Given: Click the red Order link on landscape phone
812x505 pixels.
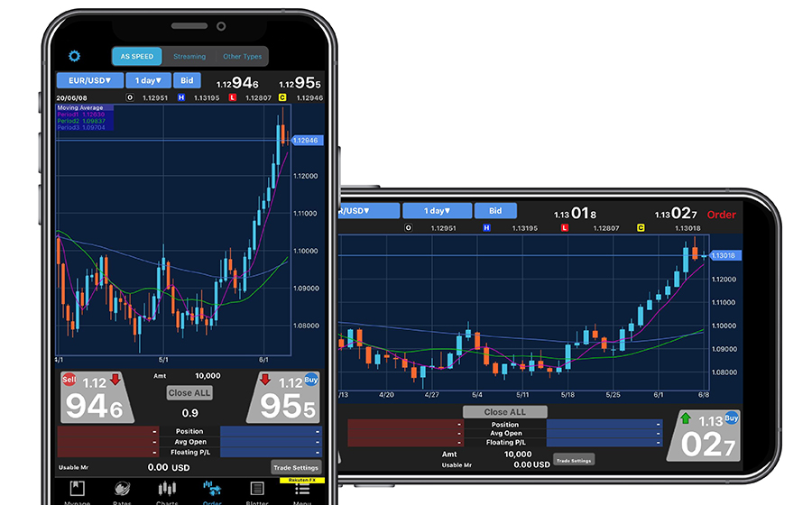Looking at the screenshot, I should click(722, 215).
